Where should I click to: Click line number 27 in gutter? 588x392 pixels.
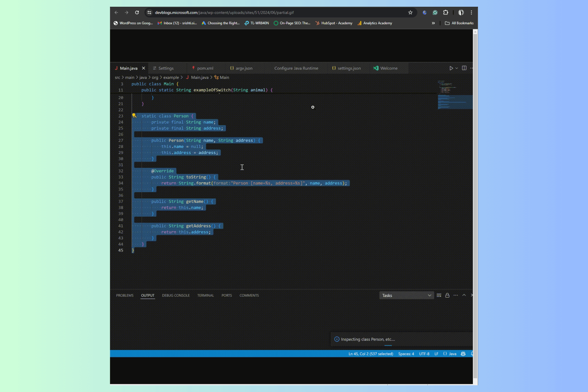tap(121, 141)
